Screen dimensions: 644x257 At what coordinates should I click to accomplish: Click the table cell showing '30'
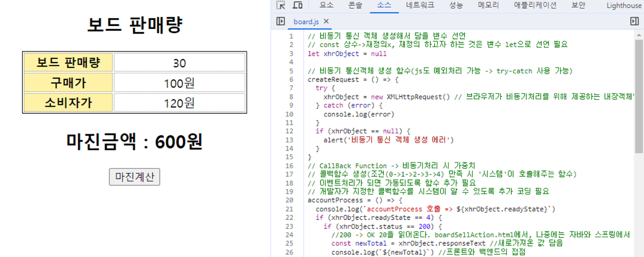(180, 63)
